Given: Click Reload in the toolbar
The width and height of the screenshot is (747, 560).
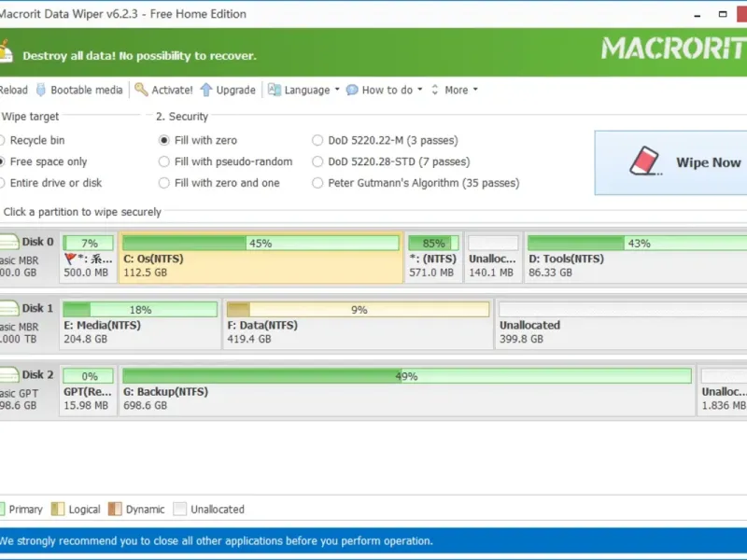Looking at the screenshot, I should [13, 90].
